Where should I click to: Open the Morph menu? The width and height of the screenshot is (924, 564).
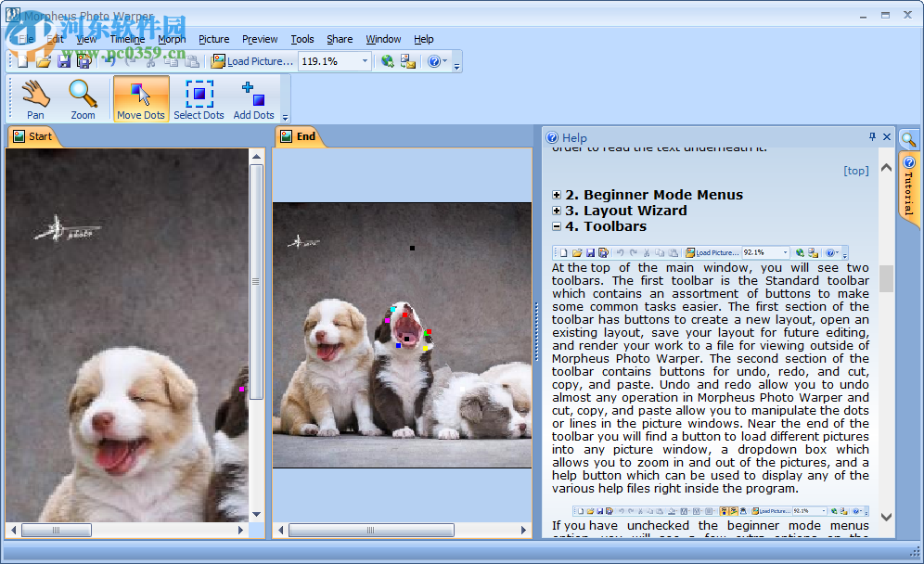point(172,39)
